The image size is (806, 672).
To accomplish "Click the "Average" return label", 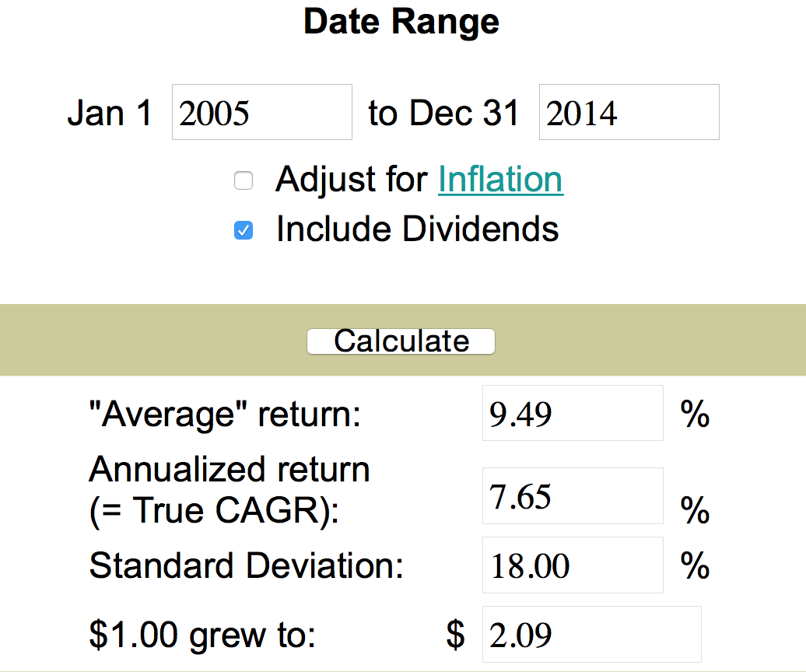I will coord(225,415).
